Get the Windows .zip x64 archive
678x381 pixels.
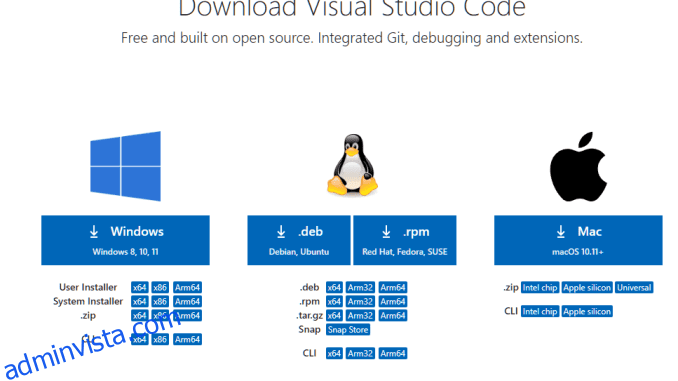pyautogui.click(x=140, y=316)
